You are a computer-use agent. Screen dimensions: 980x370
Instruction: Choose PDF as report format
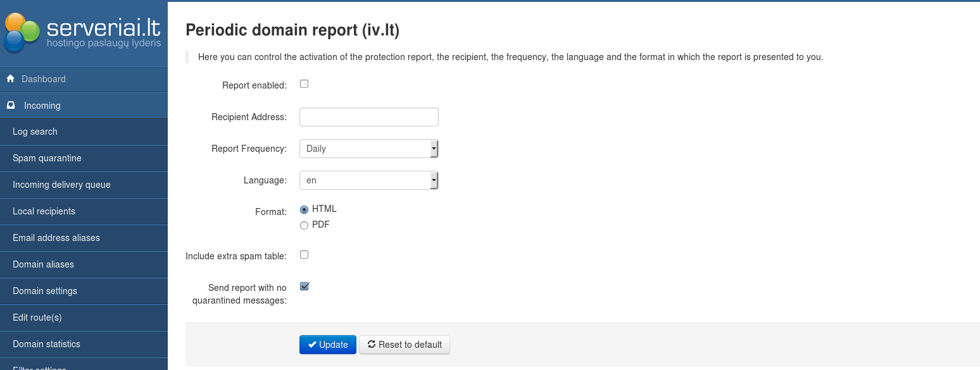click(304, 225)
